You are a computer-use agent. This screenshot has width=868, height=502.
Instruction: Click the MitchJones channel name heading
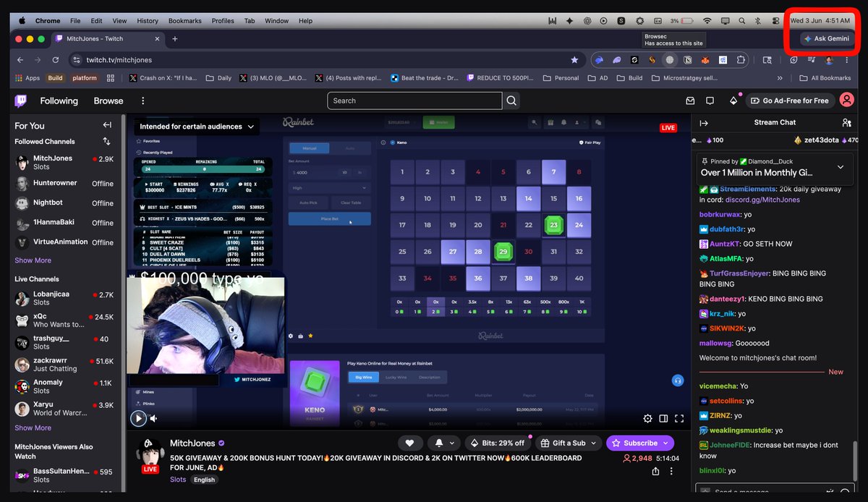point(193,443)
